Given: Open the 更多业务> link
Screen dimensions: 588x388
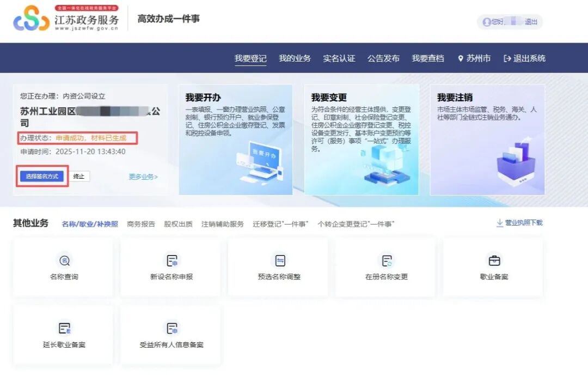Looking at the screenshot, I should [143, 177].
